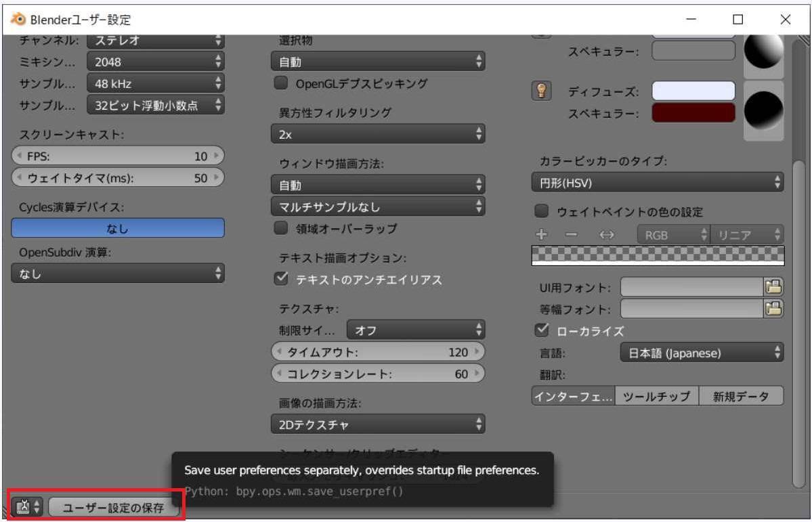Enable ウェイトペイントの色の設定 checkbox
The height and width of the screenshot is (522, 812).
coord(541,211)
